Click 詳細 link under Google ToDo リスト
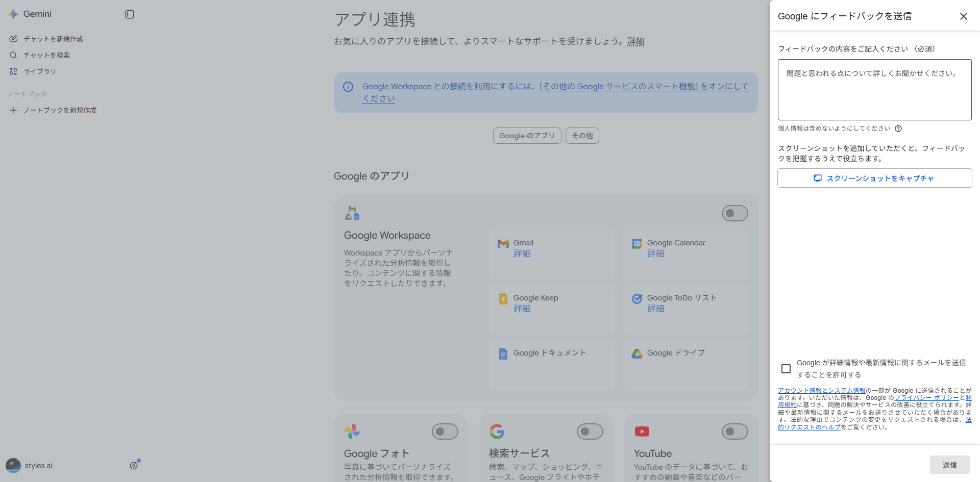 pyautogui.click(x=656, y=309)
